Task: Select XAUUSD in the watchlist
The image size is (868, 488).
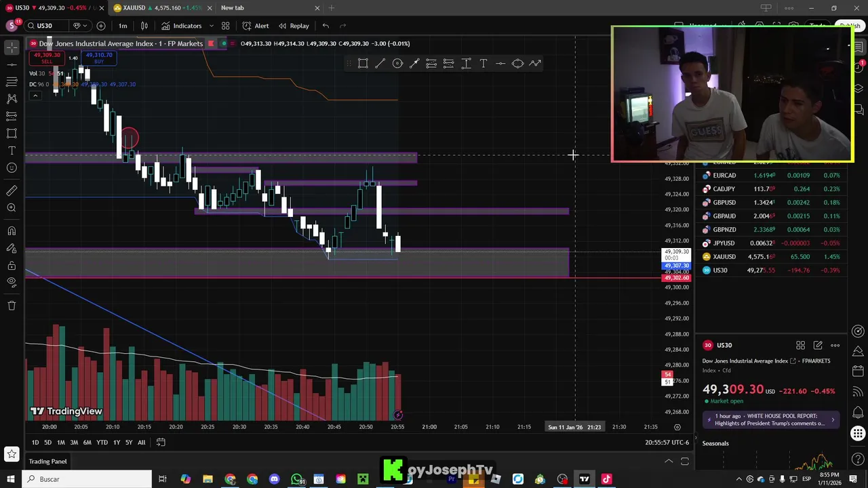Action: pyautogui.click(x=771, y=257)
